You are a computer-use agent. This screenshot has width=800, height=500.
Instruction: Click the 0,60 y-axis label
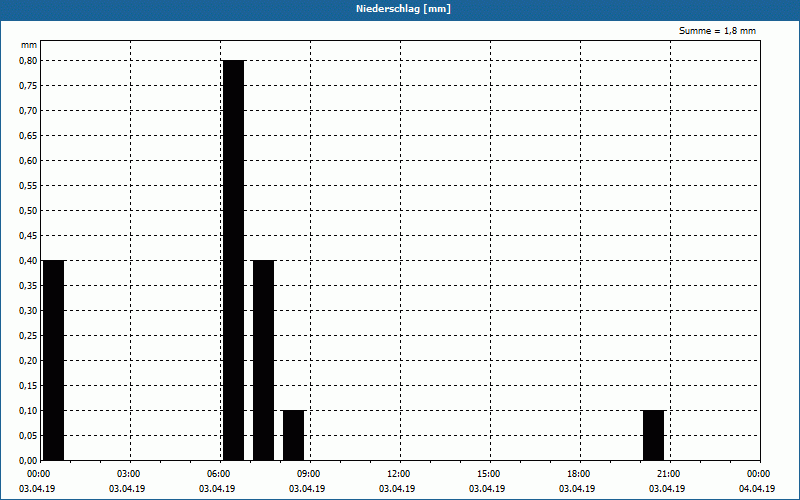coord(28,161)
